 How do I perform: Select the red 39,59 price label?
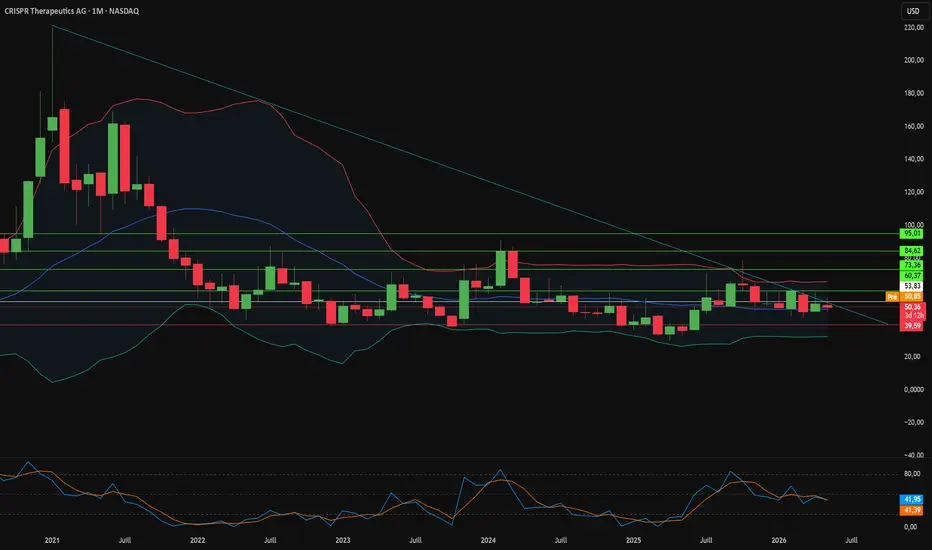point(912,326)
